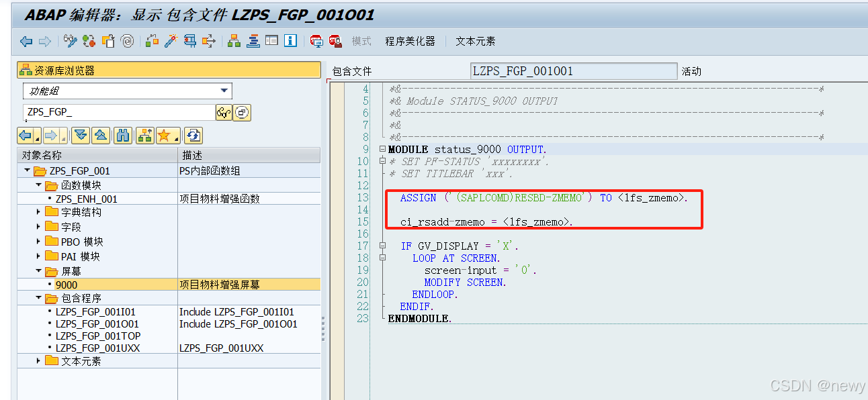Toggle Display/Change mode glasses-pencil icon
Screen dimensions: 868x400
click(x=71, y=42)
